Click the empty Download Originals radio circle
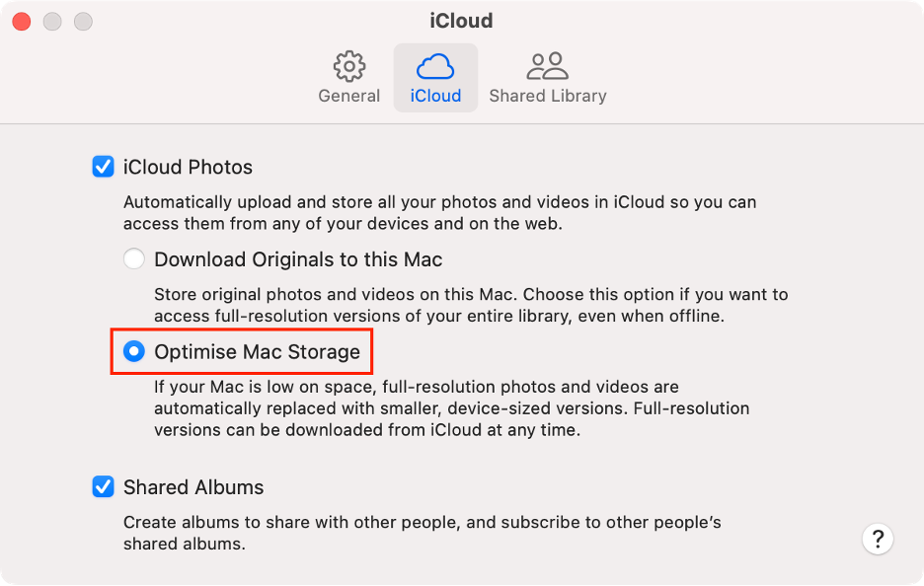The width and height of the screenshot is (924, 586). coord(134,258)
